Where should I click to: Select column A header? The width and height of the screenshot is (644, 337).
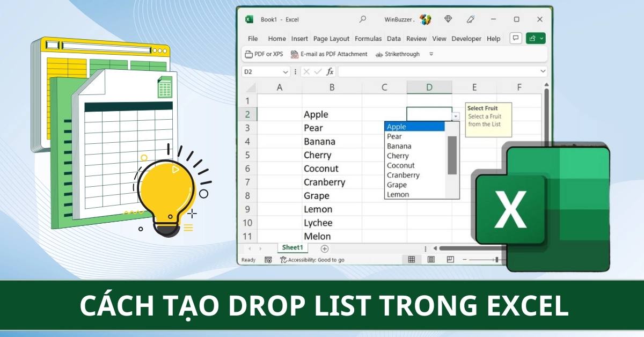point(280,87)
